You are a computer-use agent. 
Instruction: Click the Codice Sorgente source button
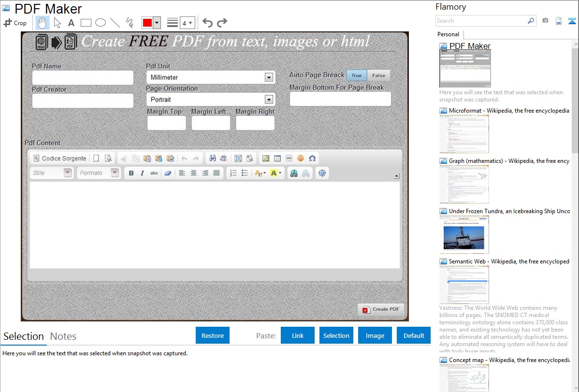click(60, 158)
